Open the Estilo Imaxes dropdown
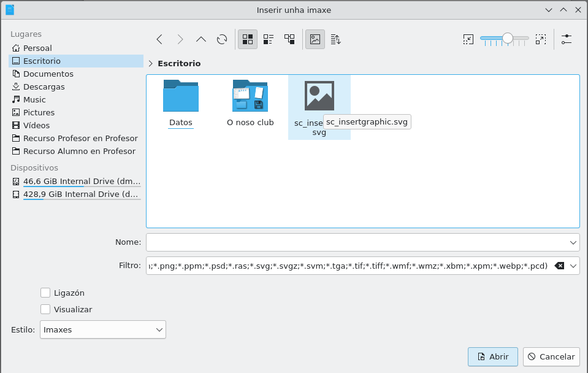Image resolution: width=588 pixels, height=373 pixels. tap(103, 329)
